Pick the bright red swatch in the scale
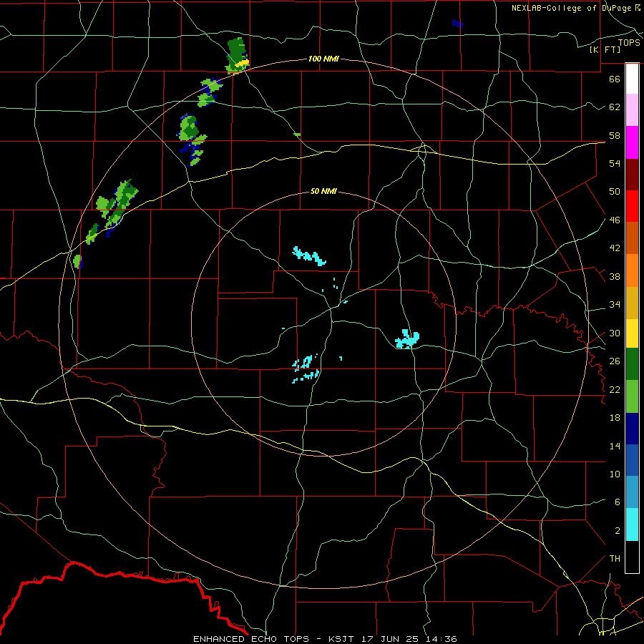 (632, 206)
